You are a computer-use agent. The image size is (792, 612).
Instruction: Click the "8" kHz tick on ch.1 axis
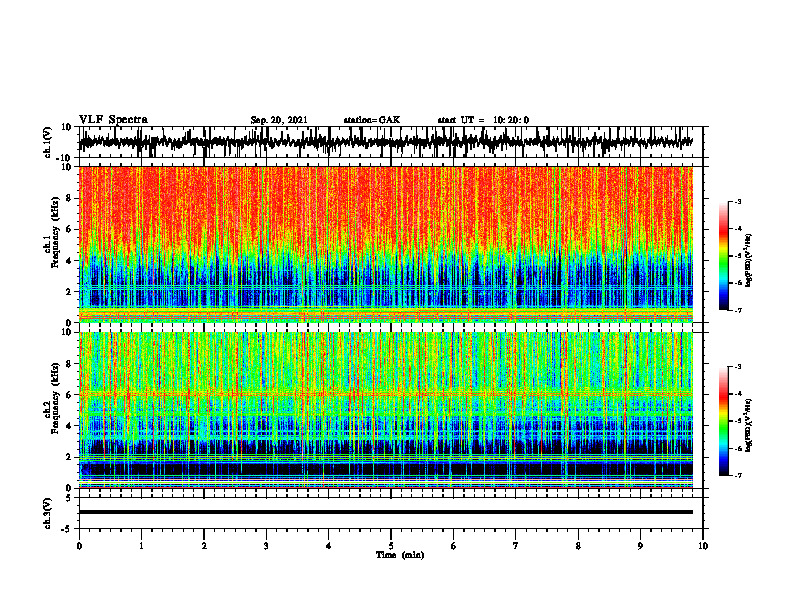pyautogui.click(x=69, y=198)
